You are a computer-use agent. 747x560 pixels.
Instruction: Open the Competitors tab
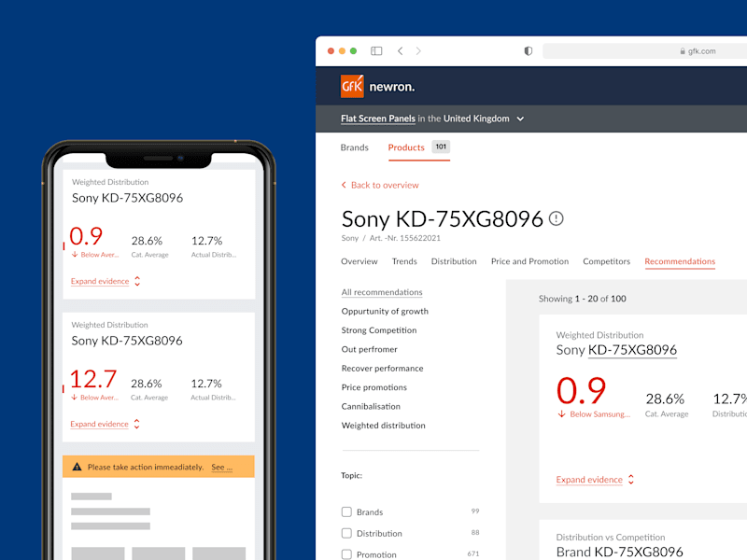point(606,261)
